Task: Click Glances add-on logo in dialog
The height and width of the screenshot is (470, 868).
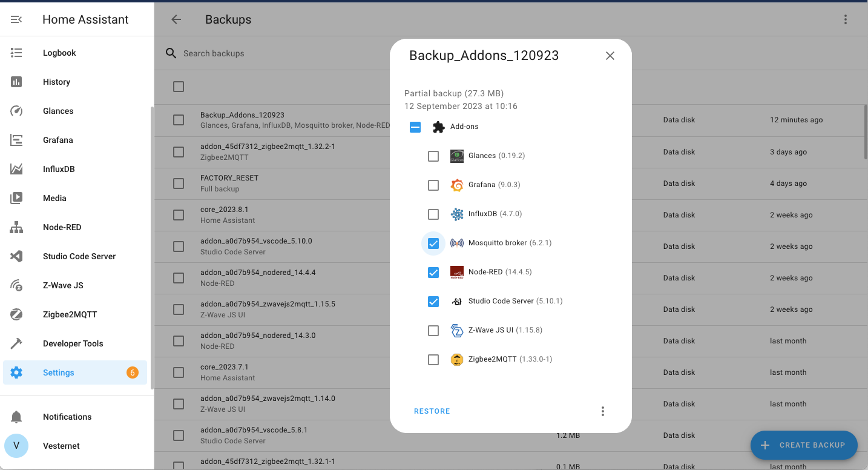Action: click(457, 156)
